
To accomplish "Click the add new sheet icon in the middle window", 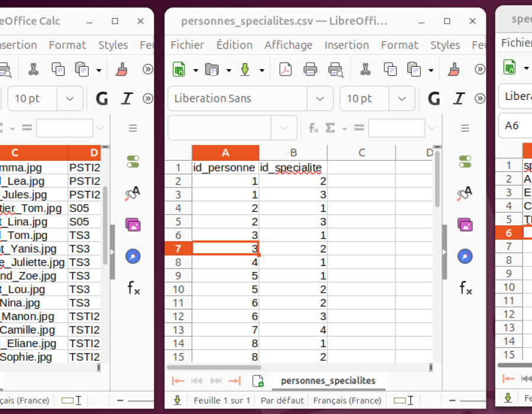I will click(x=258, y=381).
